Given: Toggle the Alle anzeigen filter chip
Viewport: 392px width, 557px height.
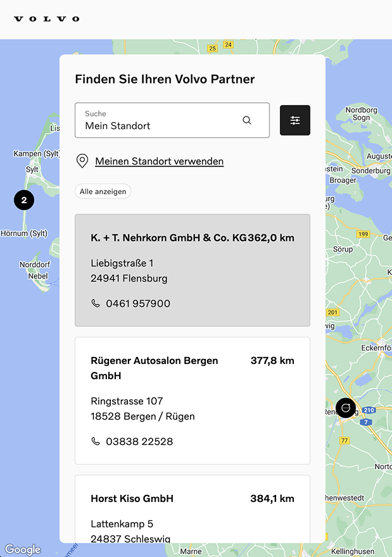Looking at the screenshot, I should [103, 191].
